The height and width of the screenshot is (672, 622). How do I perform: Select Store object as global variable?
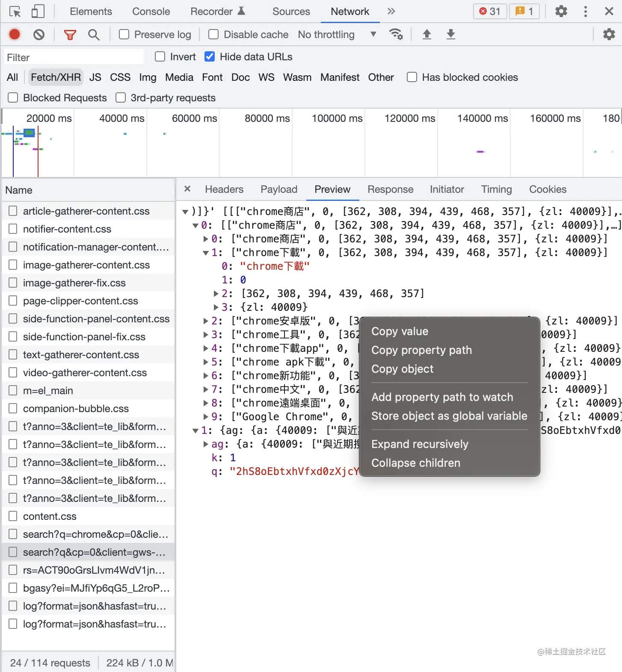coord(450,416)
